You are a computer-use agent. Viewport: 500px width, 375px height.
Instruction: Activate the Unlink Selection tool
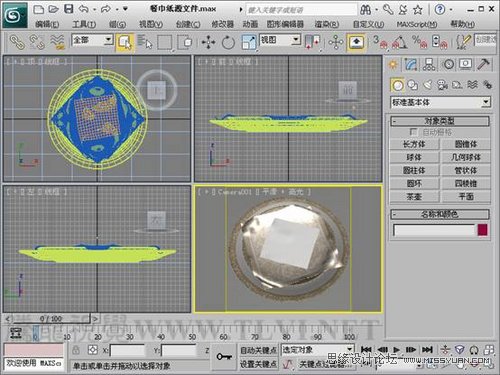pos(37,42)
